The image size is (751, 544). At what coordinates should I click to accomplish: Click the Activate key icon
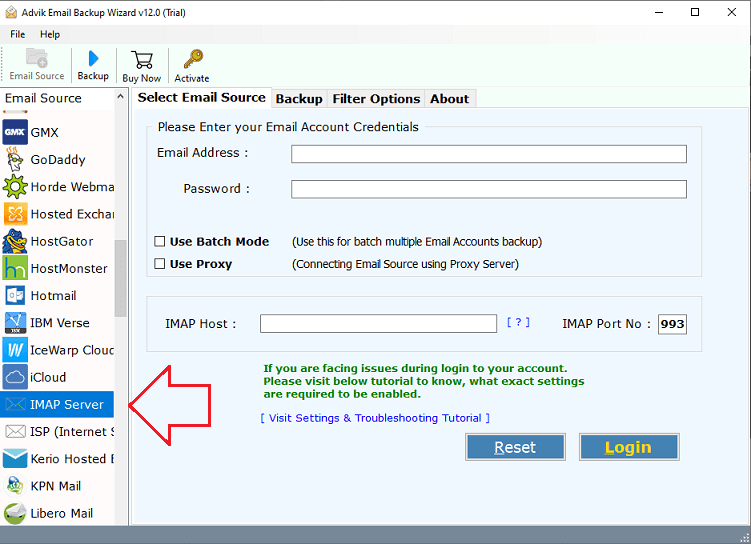click(x=192, y=60)
